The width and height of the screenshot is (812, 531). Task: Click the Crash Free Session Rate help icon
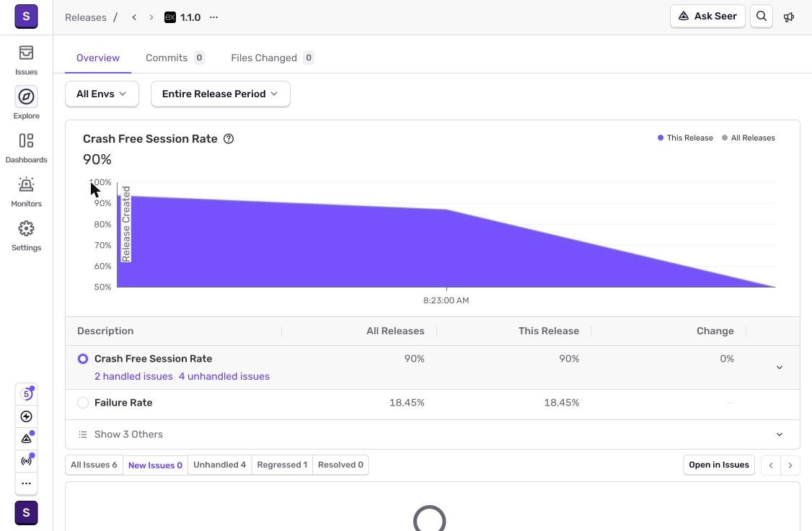(x=229, y=139)
